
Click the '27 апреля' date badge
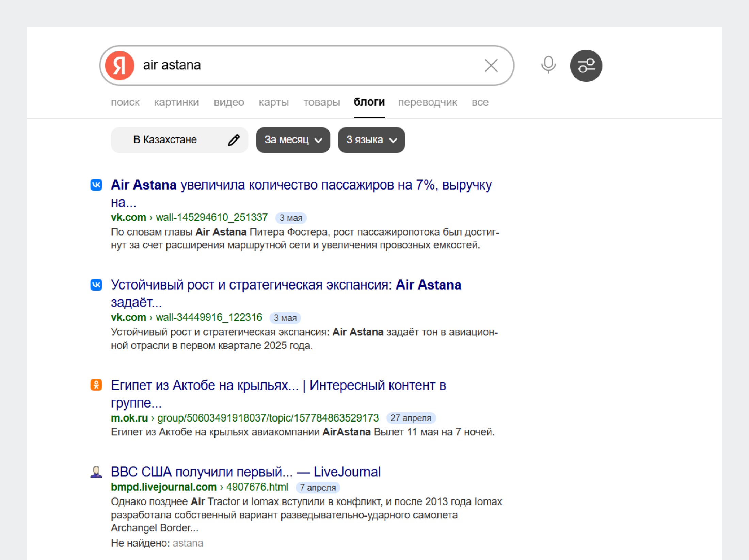tap(411, 418)
